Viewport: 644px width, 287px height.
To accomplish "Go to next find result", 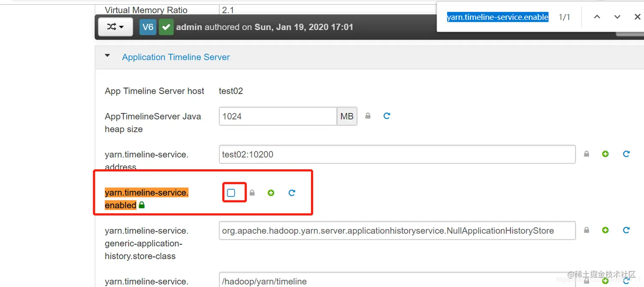I will pyautogui.click(x=617, y=17).
